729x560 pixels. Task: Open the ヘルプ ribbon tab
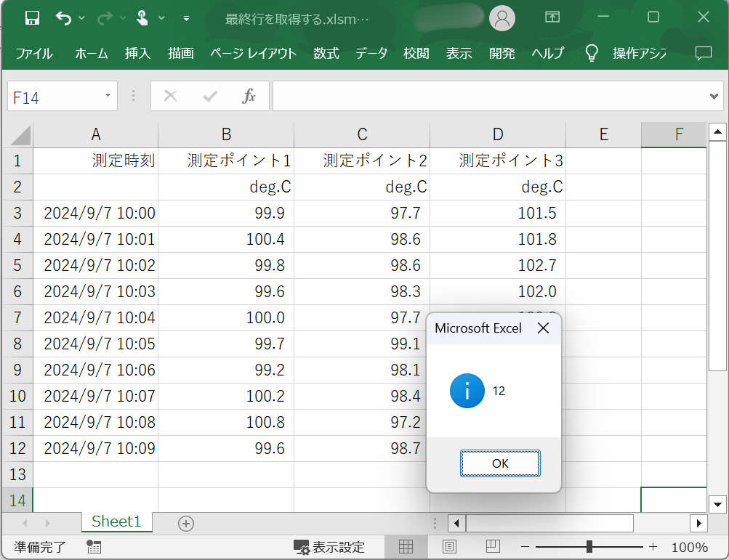point(548,54)
